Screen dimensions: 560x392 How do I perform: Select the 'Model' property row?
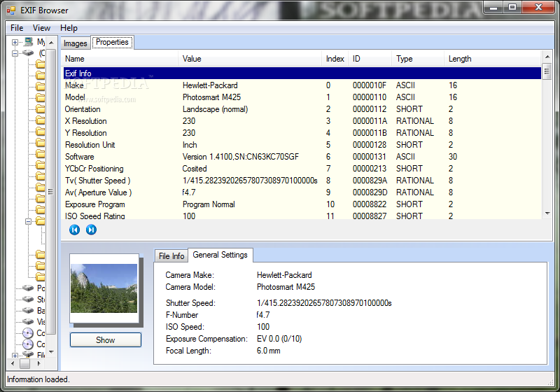coord(302,97)
